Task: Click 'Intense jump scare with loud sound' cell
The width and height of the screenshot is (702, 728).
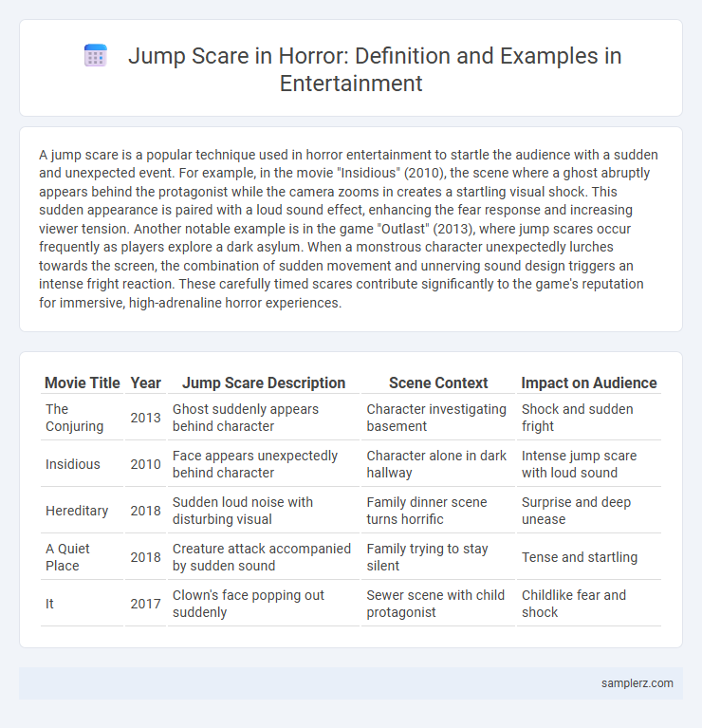Action: pyautogui.click(x=589, y=464)
